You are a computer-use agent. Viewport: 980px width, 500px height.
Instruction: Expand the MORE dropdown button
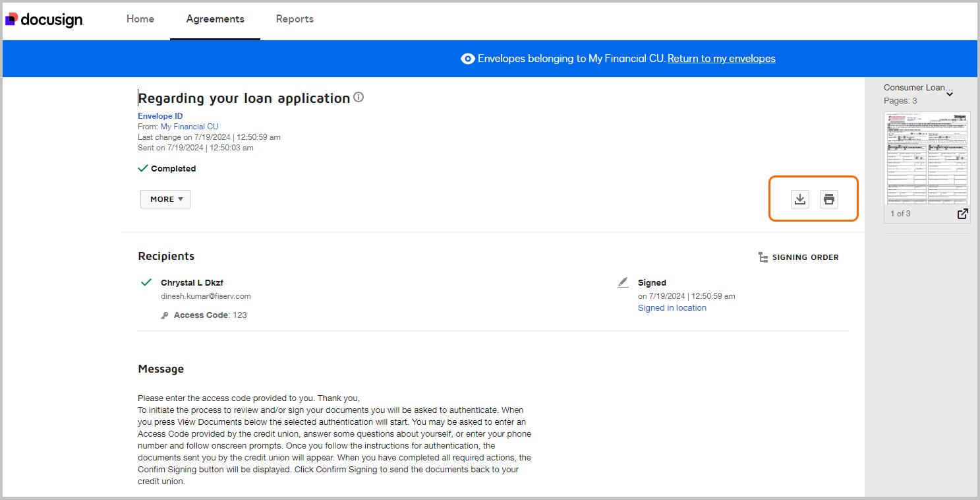[x=165, y=199]
